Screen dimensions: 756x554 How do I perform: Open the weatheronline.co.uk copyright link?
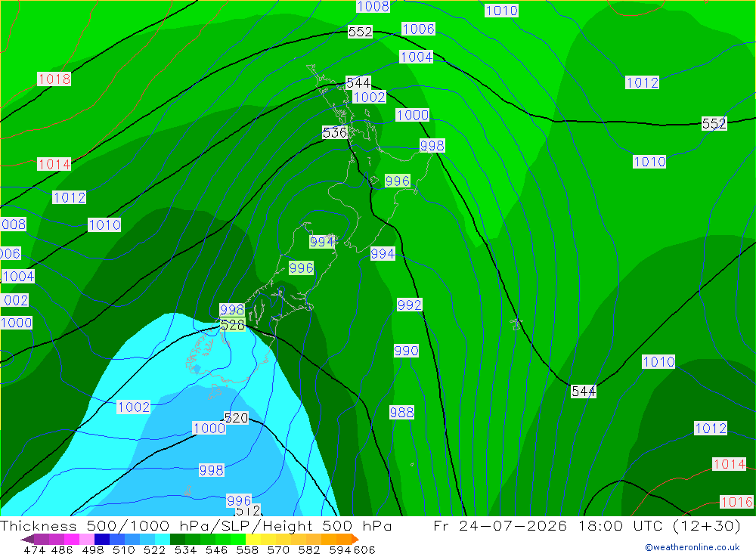coord(692,547)
